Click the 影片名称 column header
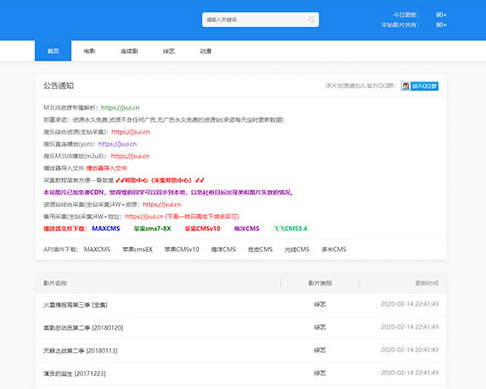486x389 pixels. (x=55, y=283)
